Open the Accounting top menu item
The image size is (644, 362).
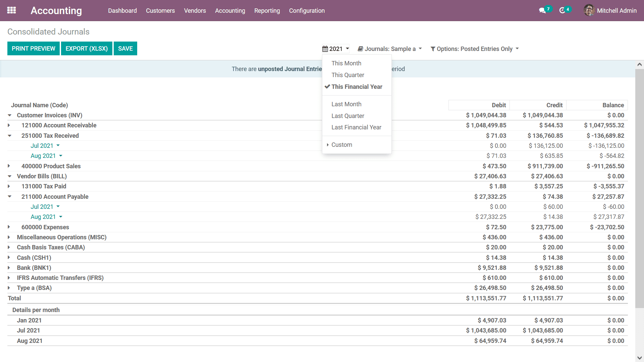click(230, 11)
